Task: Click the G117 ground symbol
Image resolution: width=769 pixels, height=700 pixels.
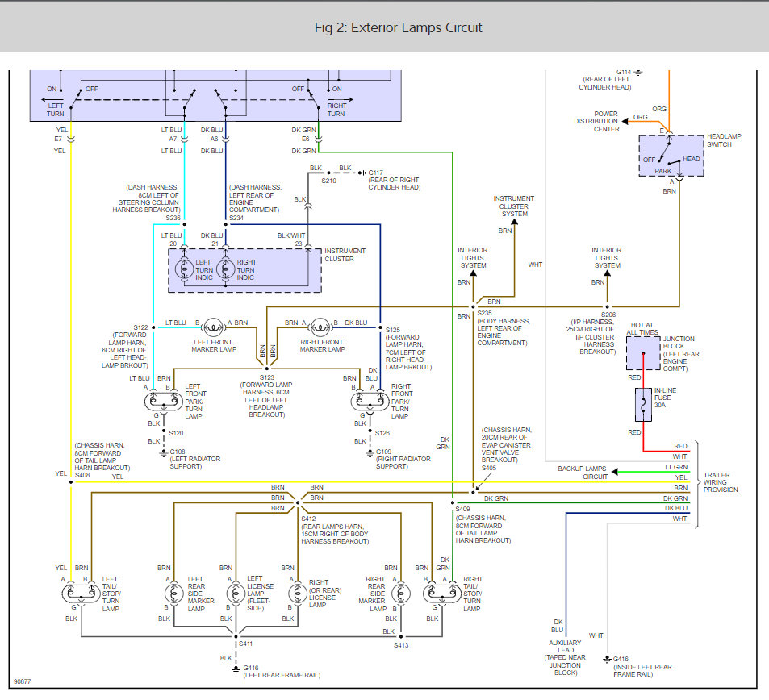Action: coord(362,173)
